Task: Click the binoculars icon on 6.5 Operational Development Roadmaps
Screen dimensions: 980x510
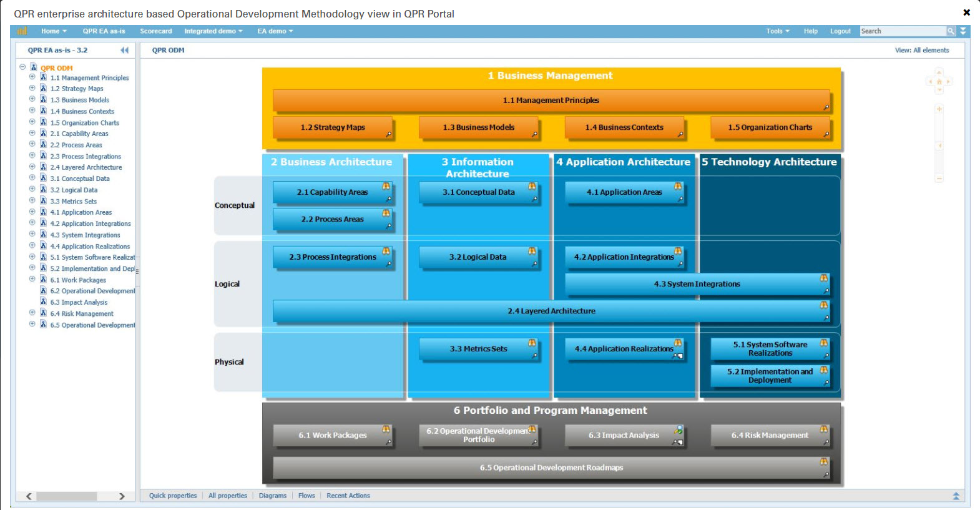Action: pyautogui.click(x=824, y=461)
